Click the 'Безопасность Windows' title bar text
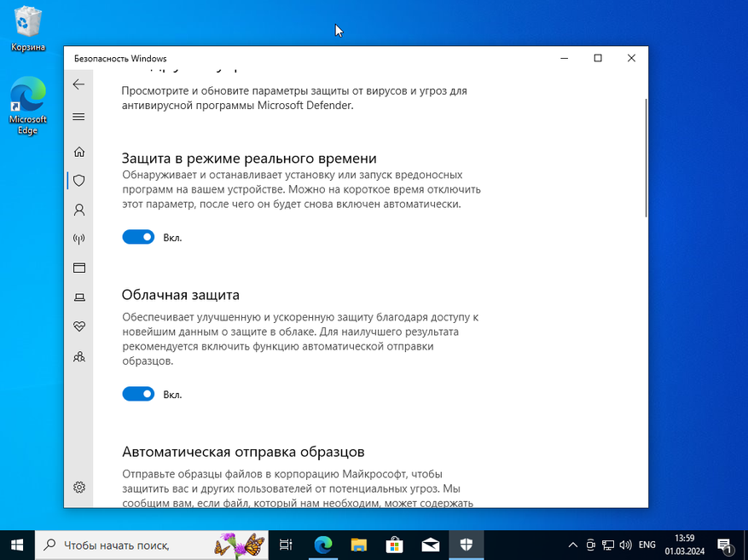The image size is (748, 560). (x=120, y=59)
